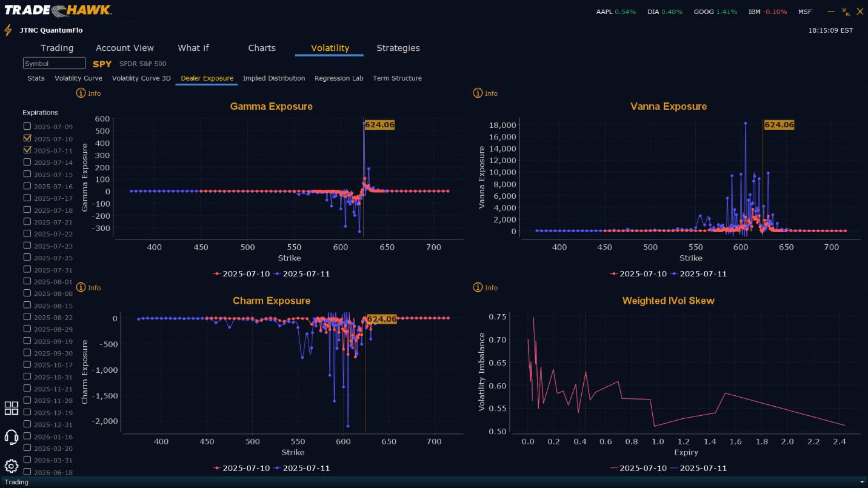Toggle the 2025-07-11 legend in Gamma Exposure
This screenshot has width=868, height=488.
point(302,273)
